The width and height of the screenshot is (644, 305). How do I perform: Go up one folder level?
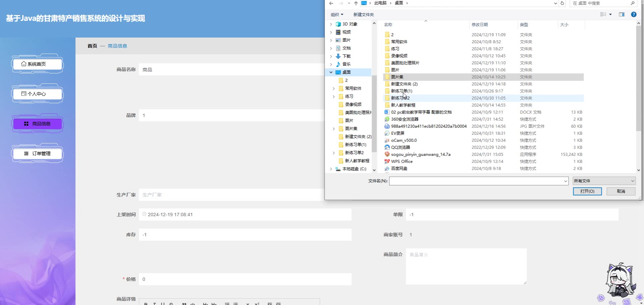tap(356, 3)
